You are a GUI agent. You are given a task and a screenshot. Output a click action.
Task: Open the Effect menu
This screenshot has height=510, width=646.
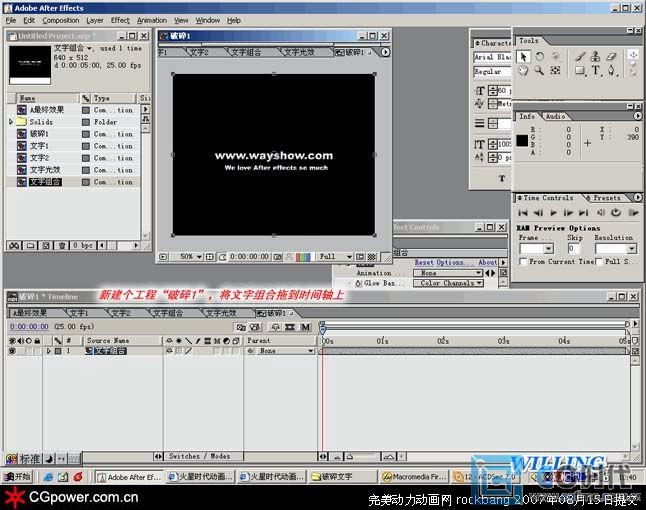pos(120,20)
